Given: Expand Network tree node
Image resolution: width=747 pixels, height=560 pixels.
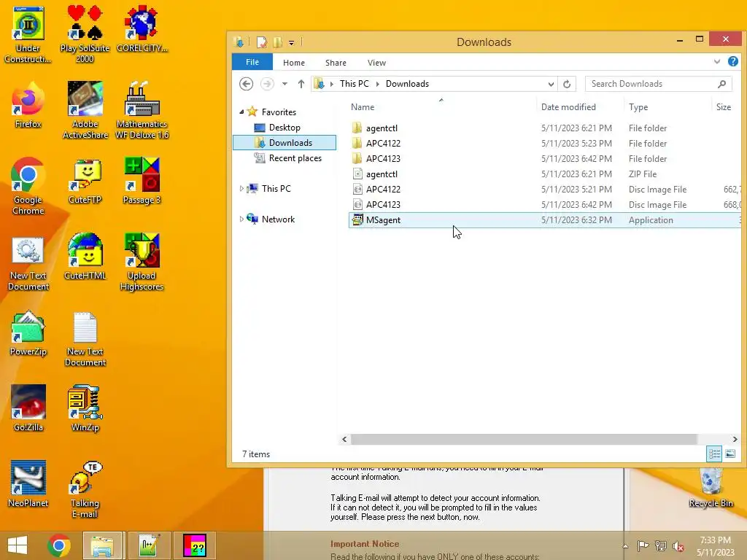Looking at the screenshot, I should point(241,219).
